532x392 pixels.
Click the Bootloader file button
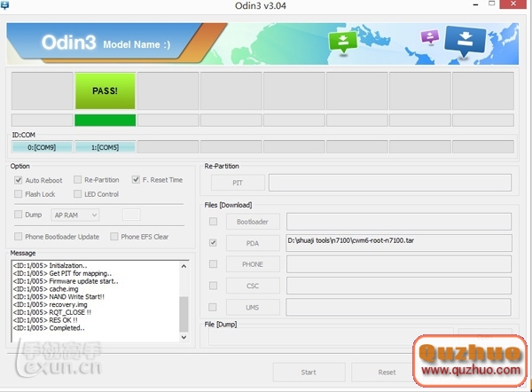click(253, 222)
